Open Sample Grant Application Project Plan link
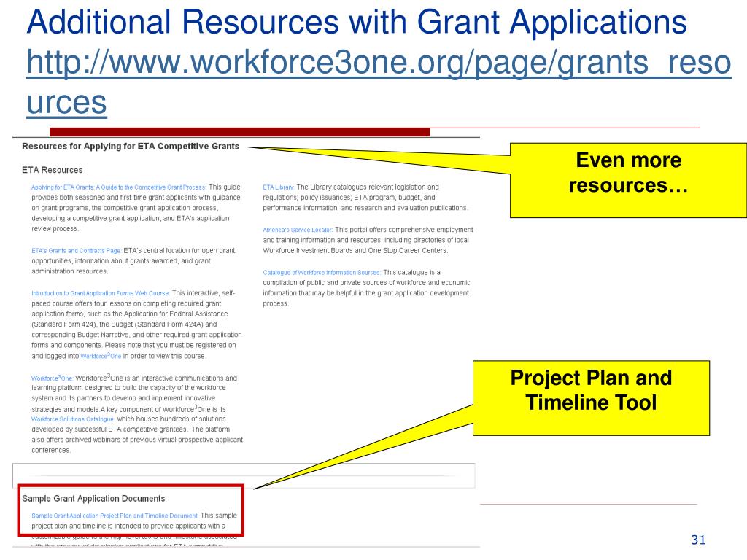Screen dimensions: 747x560 115,516
